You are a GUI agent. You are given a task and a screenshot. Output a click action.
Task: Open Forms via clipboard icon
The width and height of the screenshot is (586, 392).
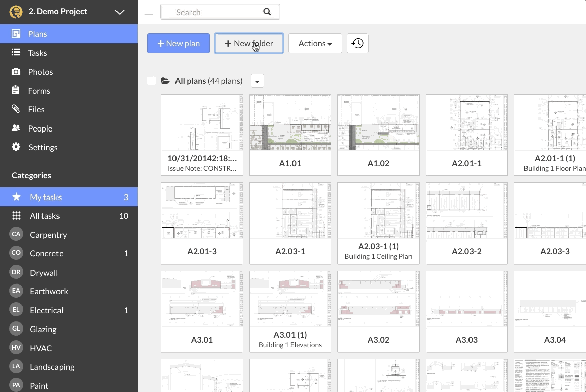16,91
